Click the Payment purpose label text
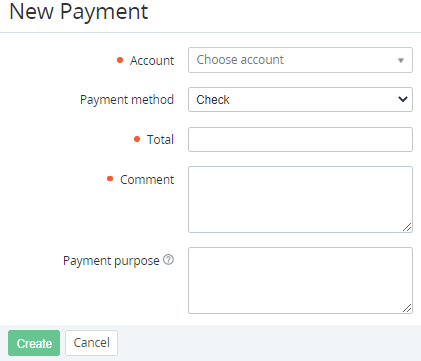 (x=111, y=261)
